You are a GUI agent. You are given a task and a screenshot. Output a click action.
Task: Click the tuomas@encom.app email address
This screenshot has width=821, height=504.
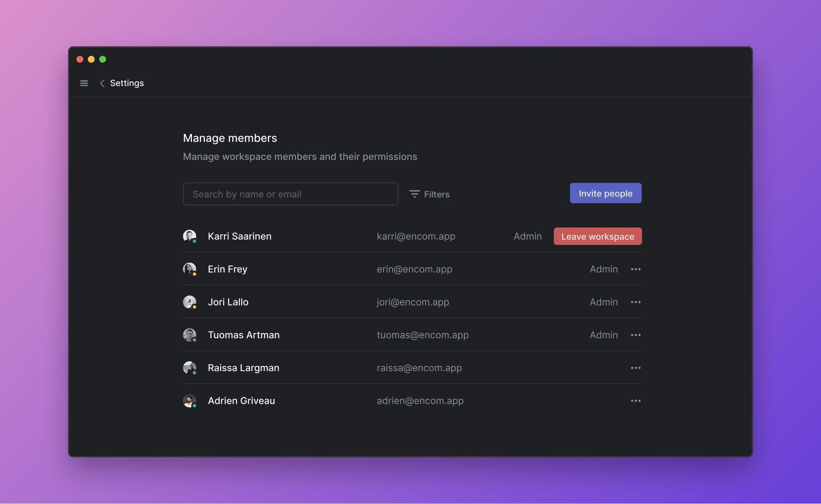(423, 335)
